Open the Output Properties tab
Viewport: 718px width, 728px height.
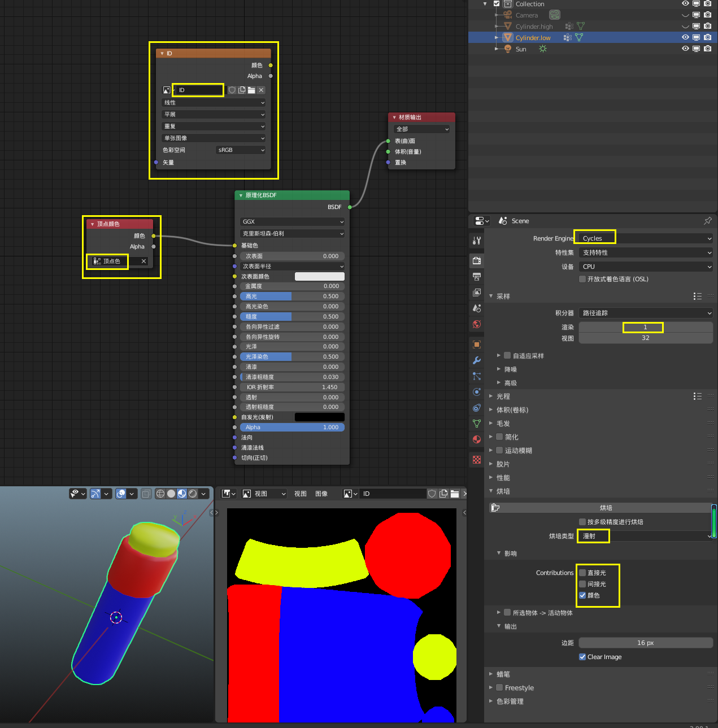tap(476, 277)
